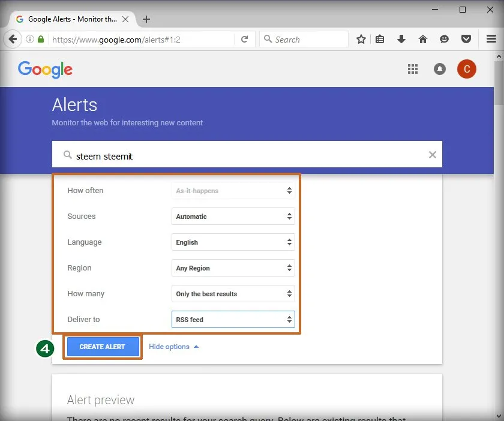504x421 pixels.
Task: Open the chat smiley face icon
Action: pos(444,39)
